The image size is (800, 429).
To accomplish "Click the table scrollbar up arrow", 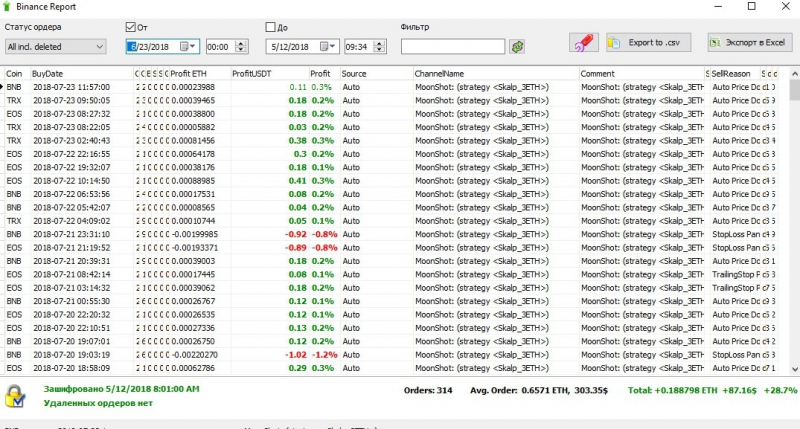I will point(794,73).
